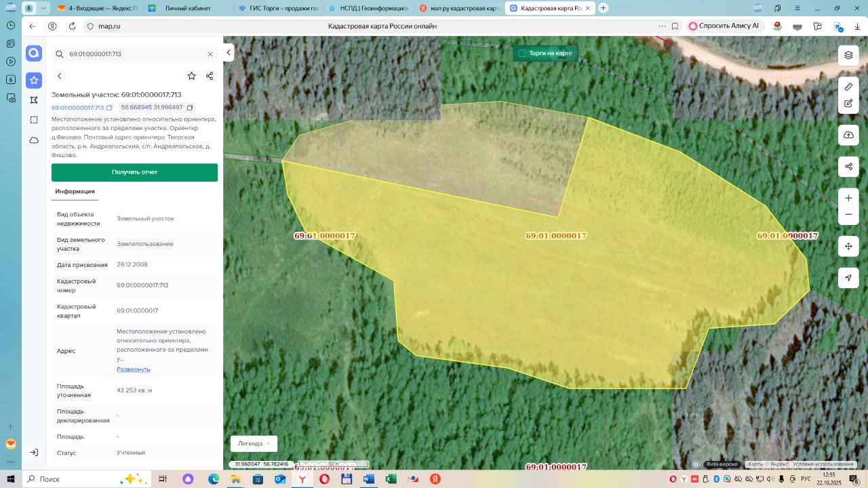Open Excel from the taskbar
Image resolution: width=868 pixels, height=488 pixels.
click(x=391, y=479)
